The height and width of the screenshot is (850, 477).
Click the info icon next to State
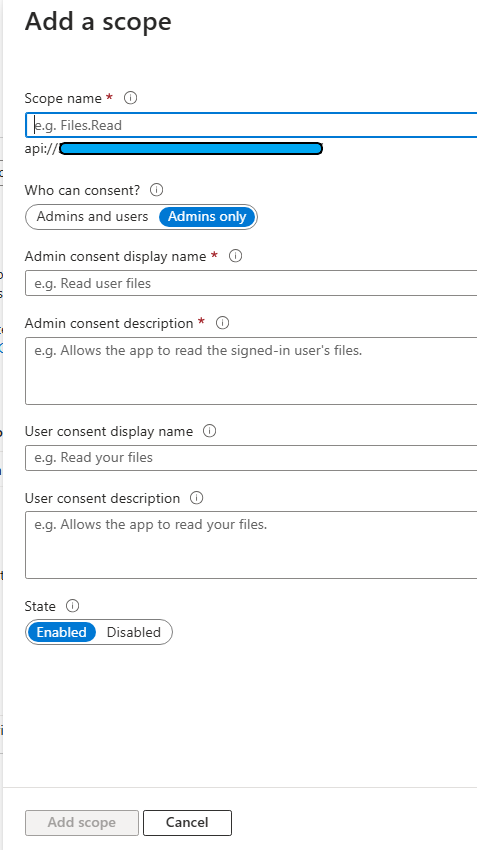(x=72, y=606)
